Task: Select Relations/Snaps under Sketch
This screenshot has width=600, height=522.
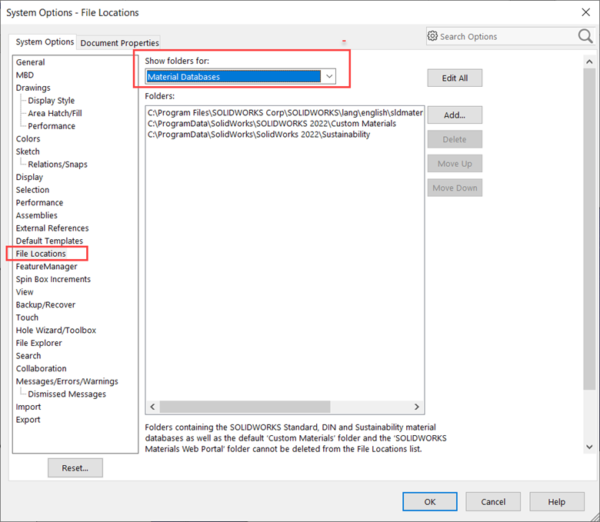Action: click(x=57, y=164)
